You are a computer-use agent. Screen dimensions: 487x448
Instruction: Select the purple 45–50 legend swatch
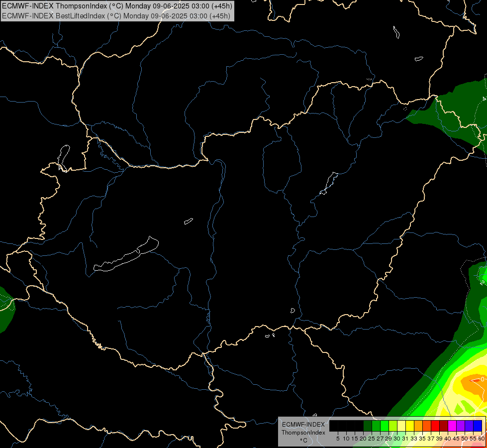pos(461,426)
